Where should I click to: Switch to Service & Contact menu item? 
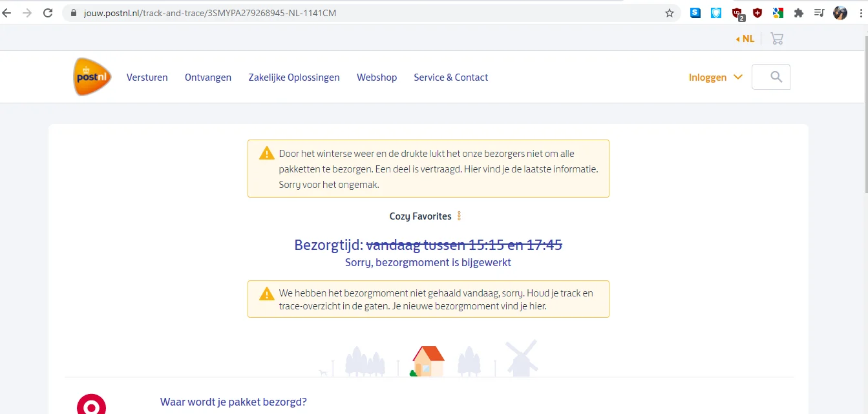point(450,77)
